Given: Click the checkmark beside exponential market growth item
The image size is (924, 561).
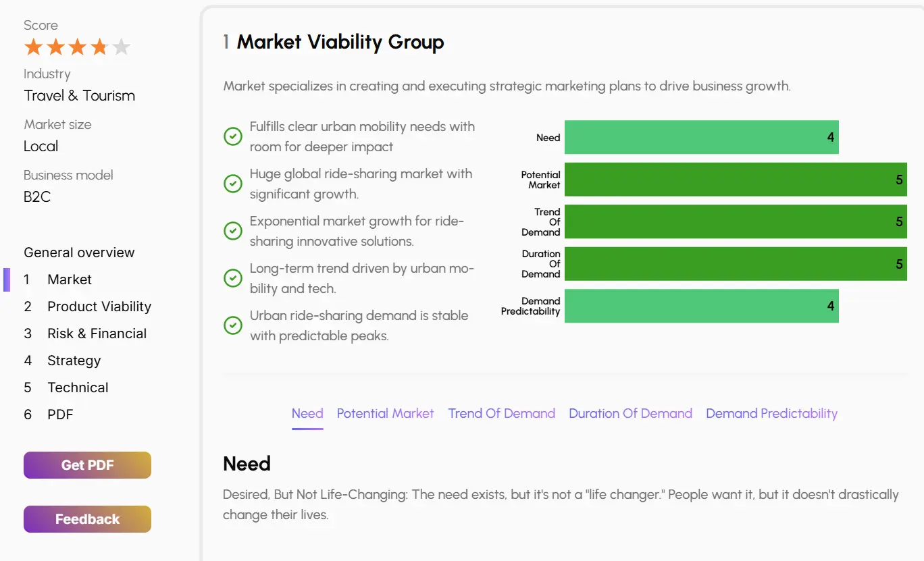Looking at the screenshot, I should coord(232,230).
